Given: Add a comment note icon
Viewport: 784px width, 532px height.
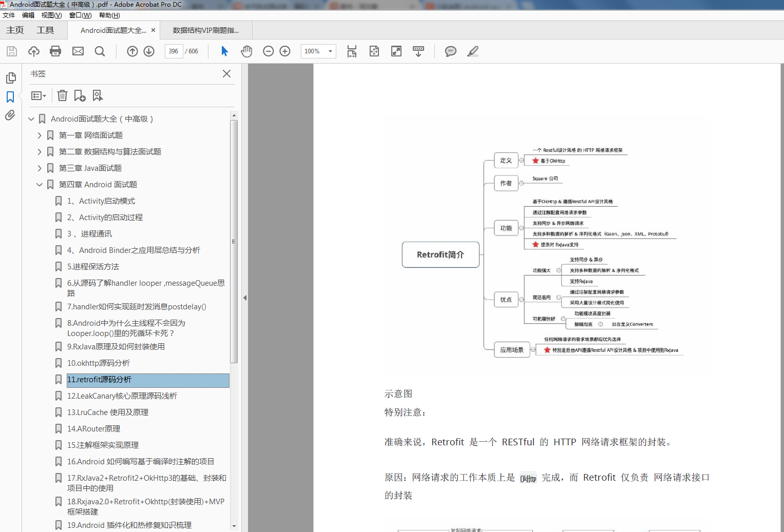Looking at the screenshot, I should click(451, 51).
